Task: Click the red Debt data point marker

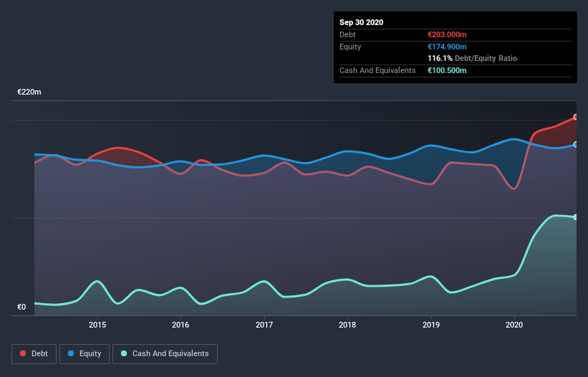Action: (x=576, y=117)
